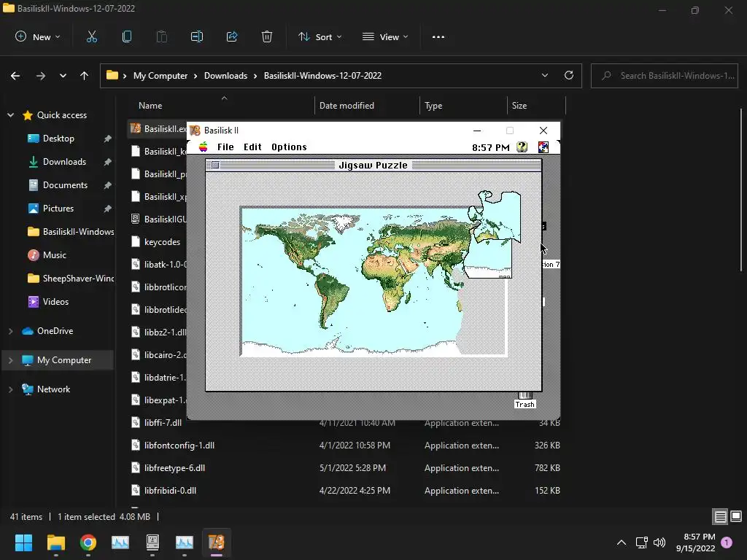Open the Options menu in Basilisk II
The height and width of the screenshot is (560, 747).
pyautogui.click(x=289, y=147)
